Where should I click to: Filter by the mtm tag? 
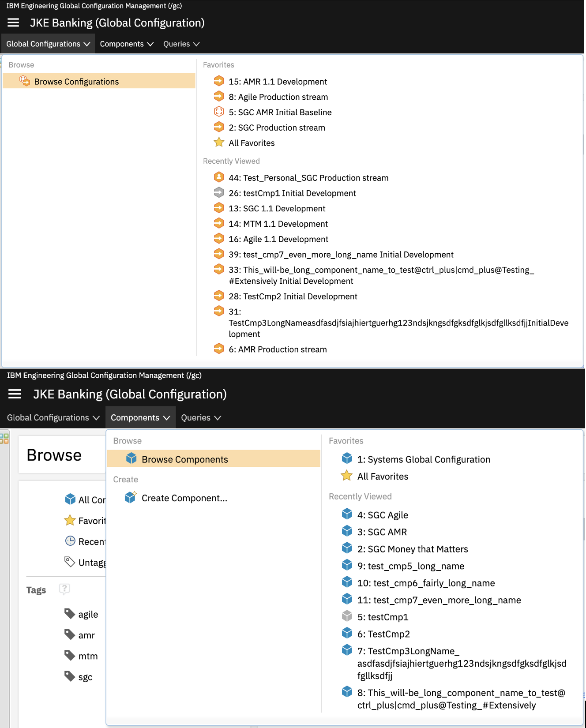click(88, 656)
